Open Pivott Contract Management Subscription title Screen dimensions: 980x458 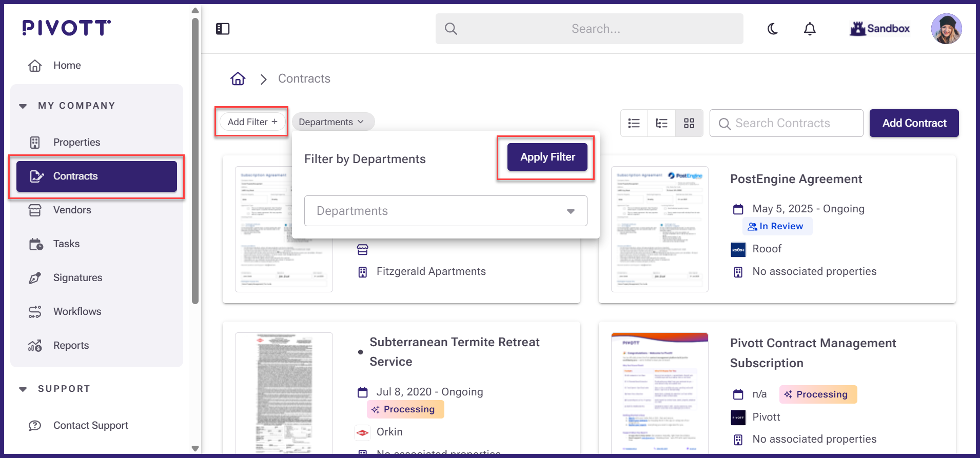click(813, 353)
